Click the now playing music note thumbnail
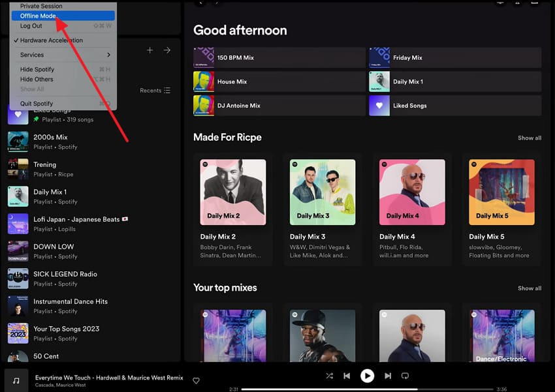The width and height of the screenshot is (555, 392). 16,380
